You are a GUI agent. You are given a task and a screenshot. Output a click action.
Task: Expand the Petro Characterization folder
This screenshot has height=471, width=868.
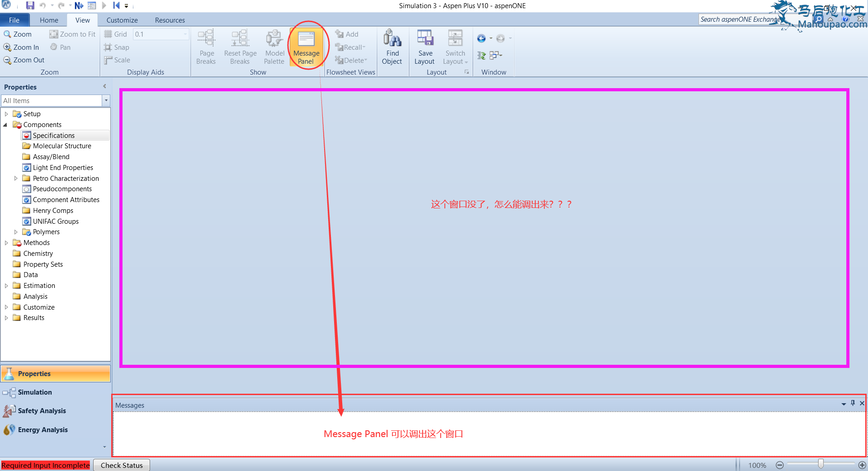[16, 179]
